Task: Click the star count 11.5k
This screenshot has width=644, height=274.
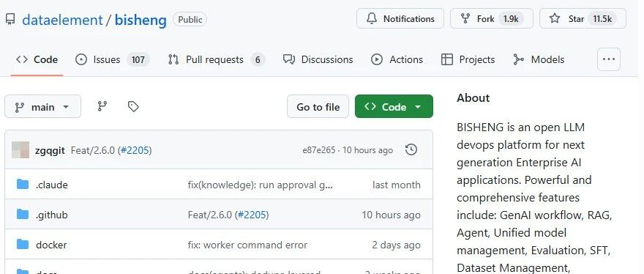Action: pyautogui.click(x=602, y=18)
